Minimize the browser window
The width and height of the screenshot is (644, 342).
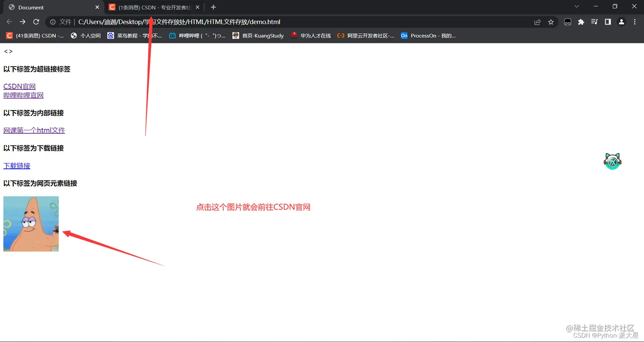(x=595, y=6)
